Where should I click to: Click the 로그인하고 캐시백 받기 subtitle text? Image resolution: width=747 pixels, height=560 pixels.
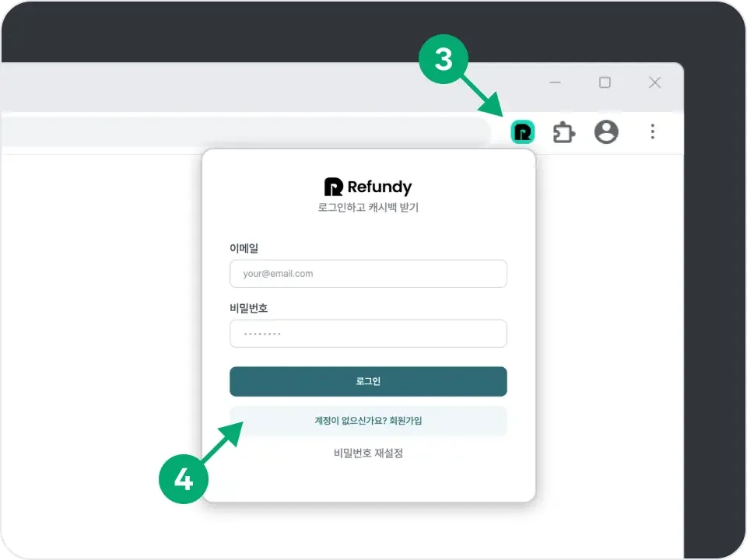click(368, 208)
